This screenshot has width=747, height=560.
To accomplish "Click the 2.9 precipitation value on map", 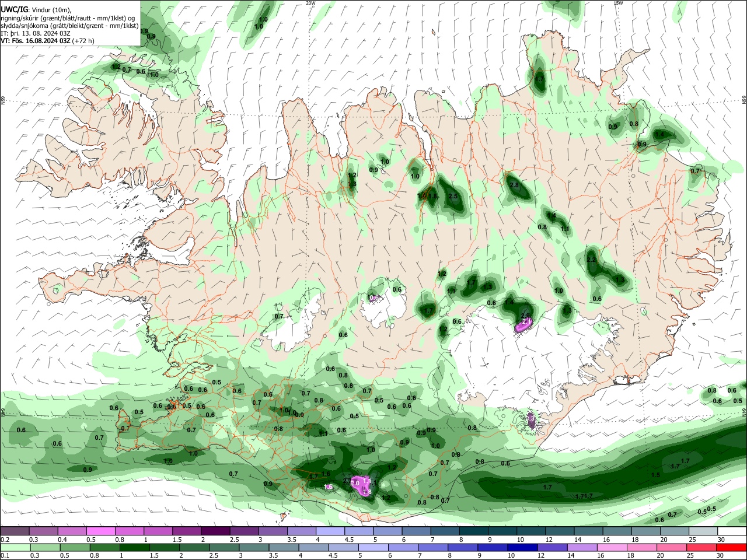I will 525,315.
